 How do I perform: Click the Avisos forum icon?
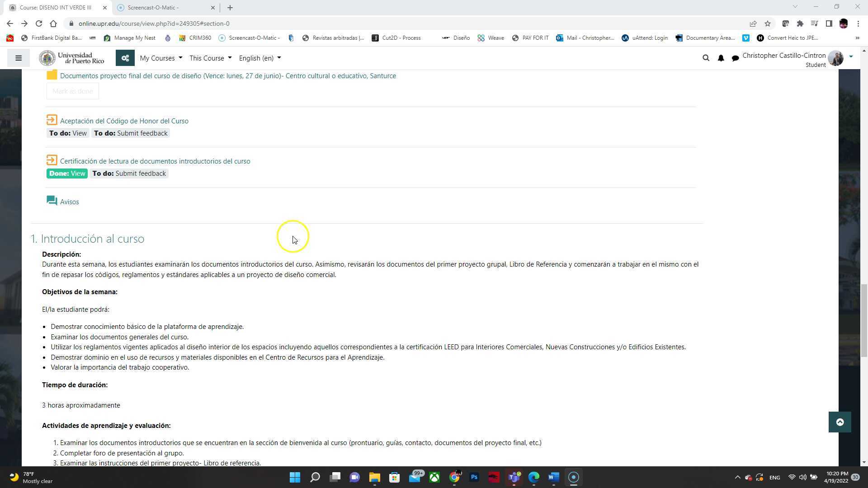tap(52, 201)
